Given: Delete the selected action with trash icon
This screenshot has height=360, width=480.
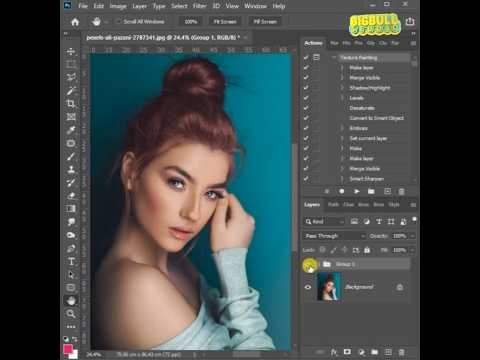Looking at the screenshot, I should (x=402, y=191).
